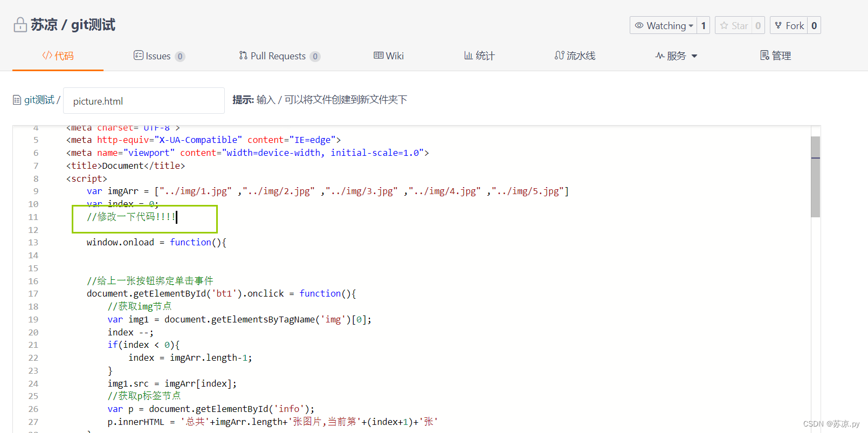Go to the Wiki tab
Viewport: 868px width, 433px height.
pos(389,56)
